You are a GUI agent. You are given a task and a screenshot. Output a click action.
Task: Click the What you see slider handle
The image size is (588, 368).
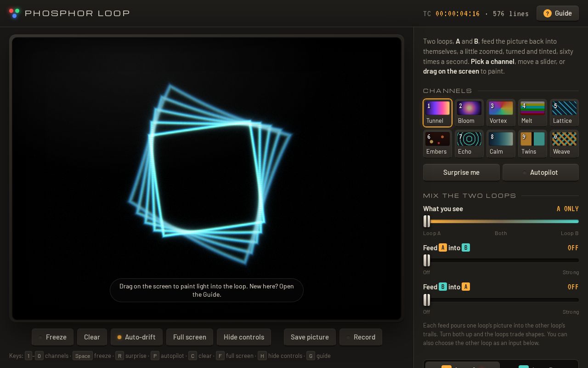click(427, 221)
